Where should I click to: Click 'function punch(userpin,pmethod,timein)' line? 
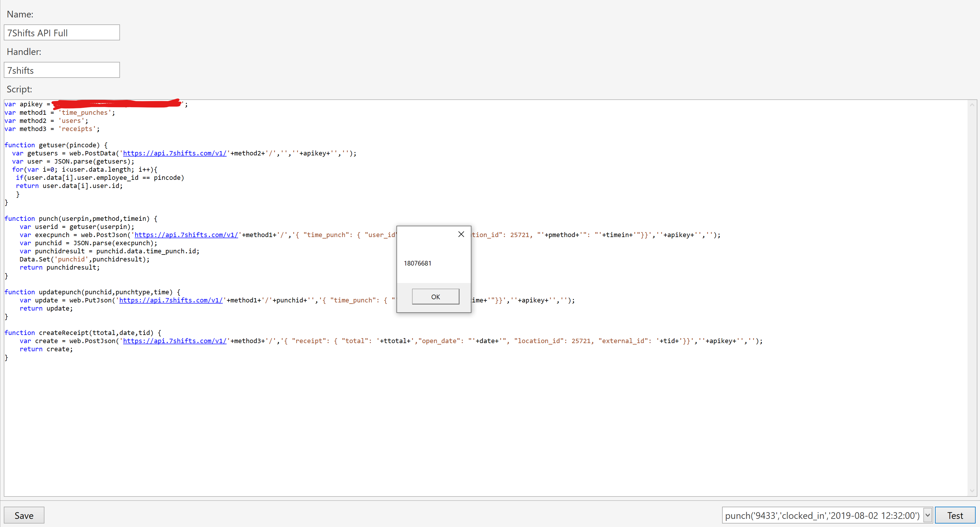(81, 218)
